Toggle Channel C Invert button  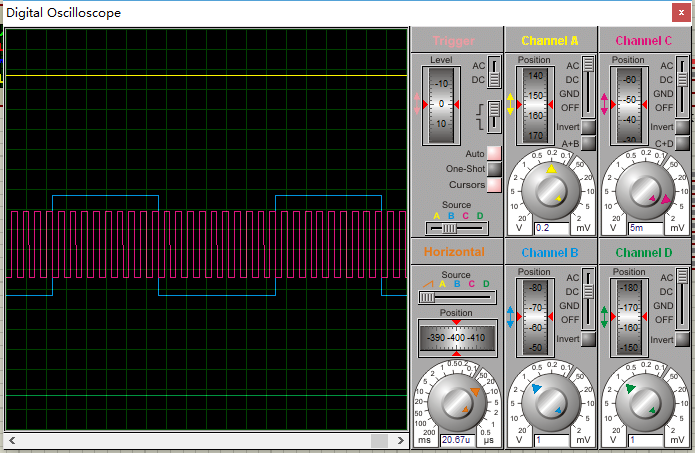click(683, 127)
